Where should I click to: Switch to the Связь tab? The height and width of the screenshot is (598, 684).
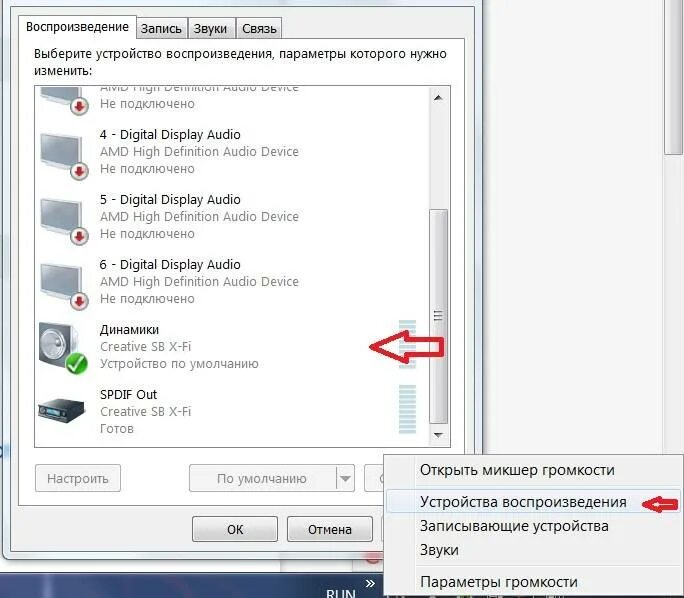[x=259, y=29]
